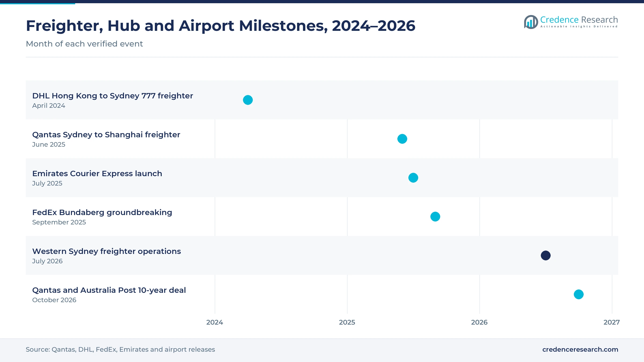The width and height of the screenshot is (644, 362).
Task: Click the 2027 axis label
Action: pos(612,322)
